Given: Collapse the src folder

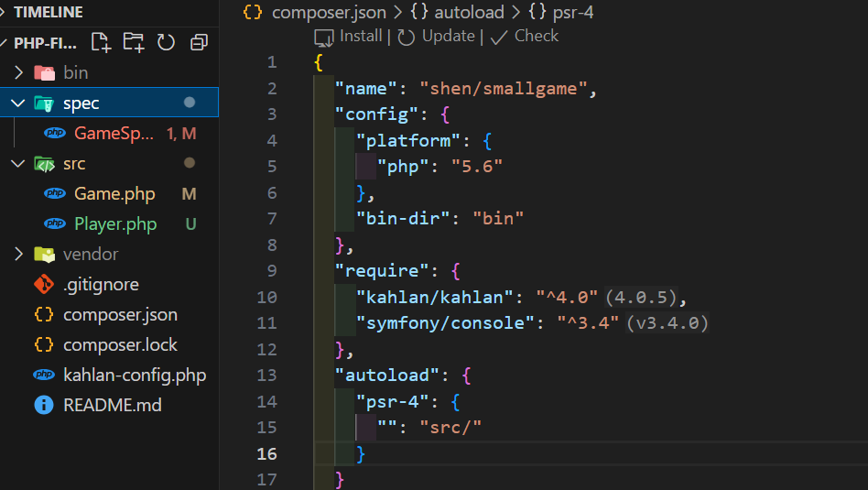Looking at the screenshot, I should tap(18, 163).
